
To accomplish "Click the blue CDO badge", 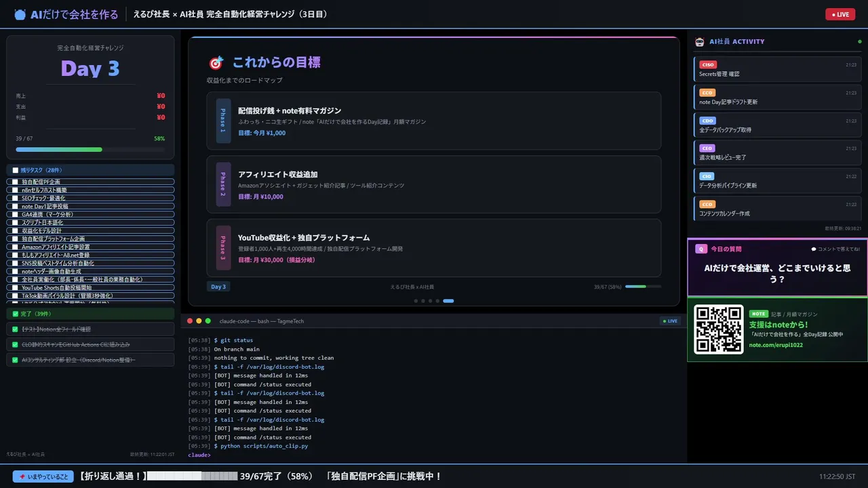I will 707,121.
